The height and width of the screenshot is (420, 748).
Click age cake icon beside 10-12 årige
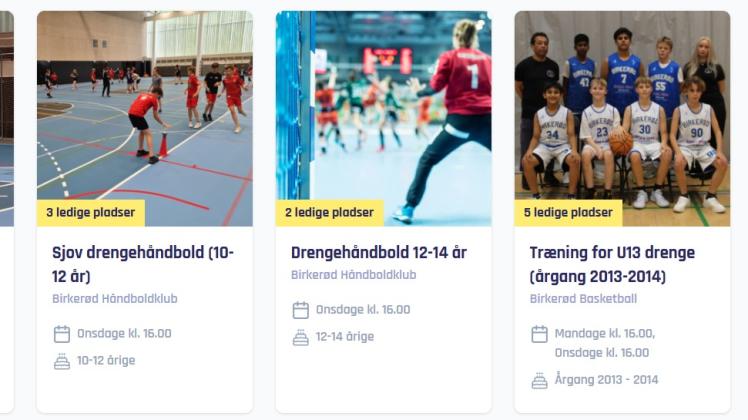pyautogui.click(x=62, y=361)
